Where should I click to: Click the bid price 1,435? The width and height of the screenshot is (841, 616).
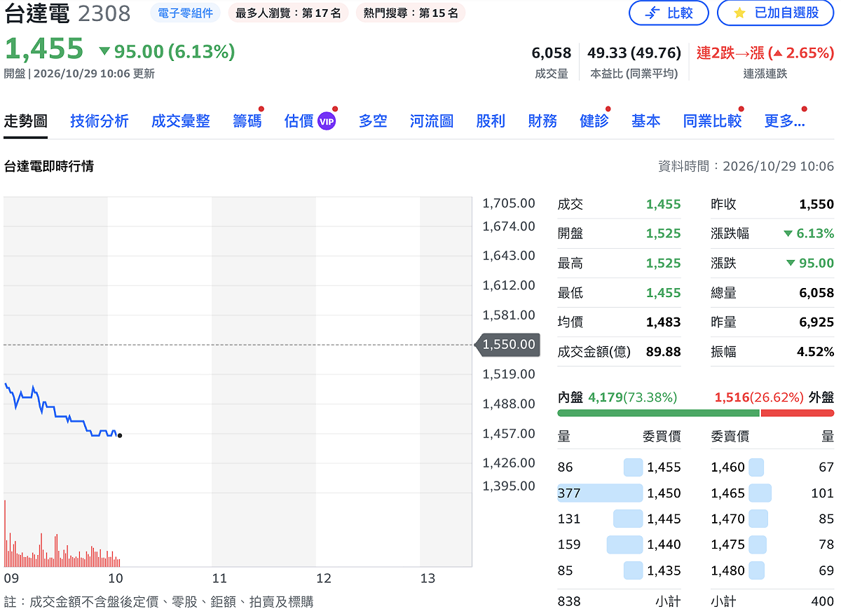(x=664, y=570)
